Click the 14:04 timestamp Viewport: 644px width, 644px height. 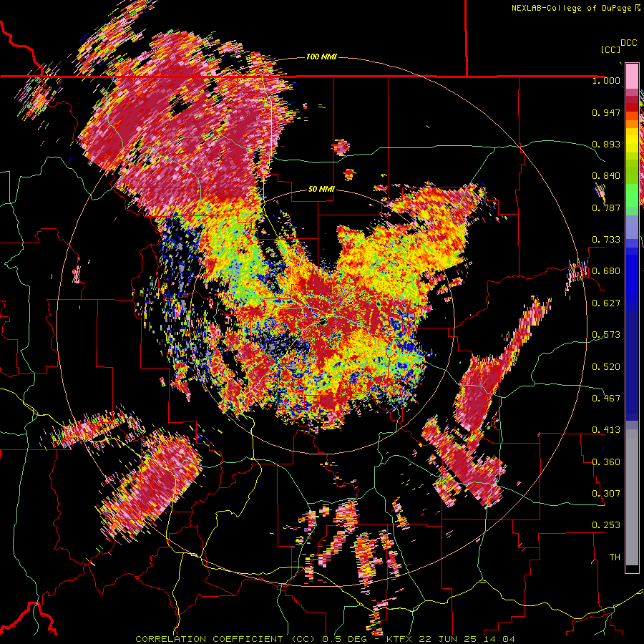(x=499, y=639)
